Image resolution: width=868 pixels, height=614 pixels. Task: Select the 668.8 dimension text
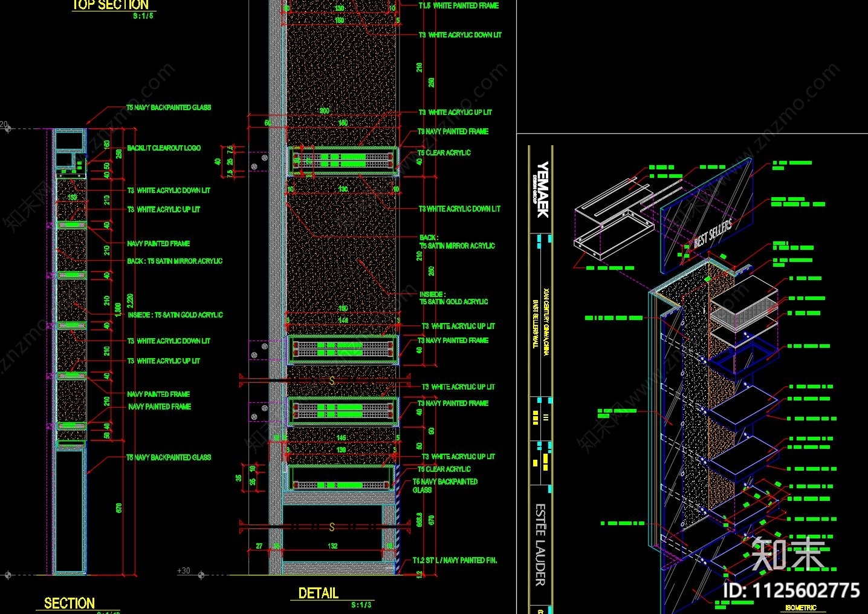(419, 519)
